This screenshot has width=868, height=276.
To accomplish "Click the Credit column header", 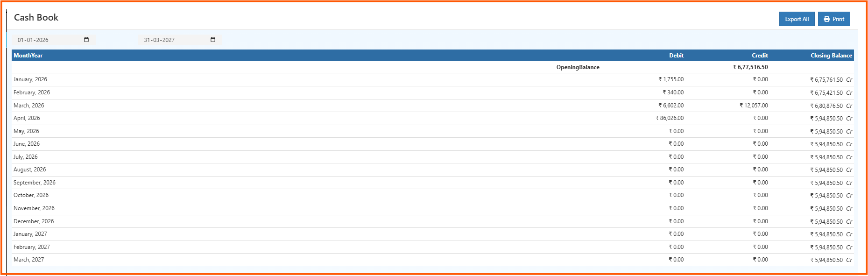I will [x=759, y=56].
